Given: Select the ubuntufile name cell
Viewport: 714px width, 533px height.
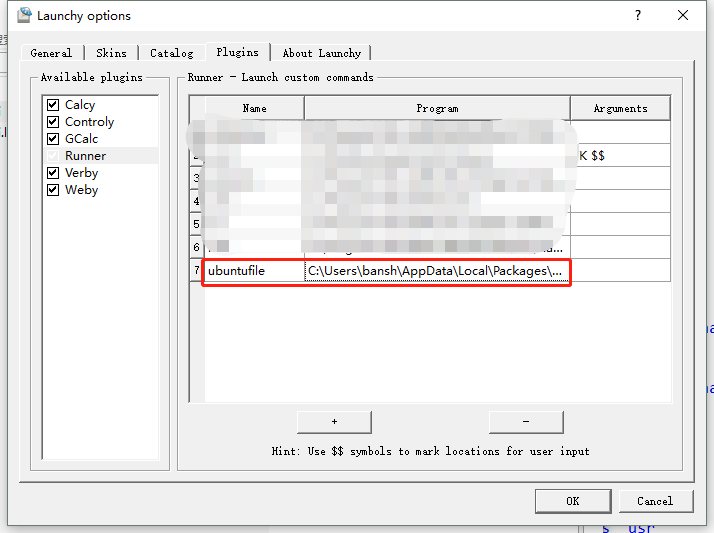Looking at the screenshot, I should click(x=254, y=270).
